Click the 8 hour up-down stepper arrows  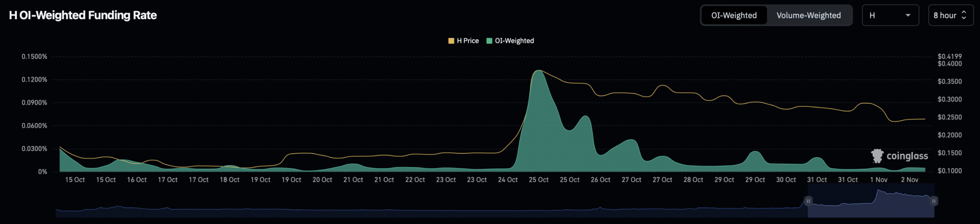pos(964,15)
